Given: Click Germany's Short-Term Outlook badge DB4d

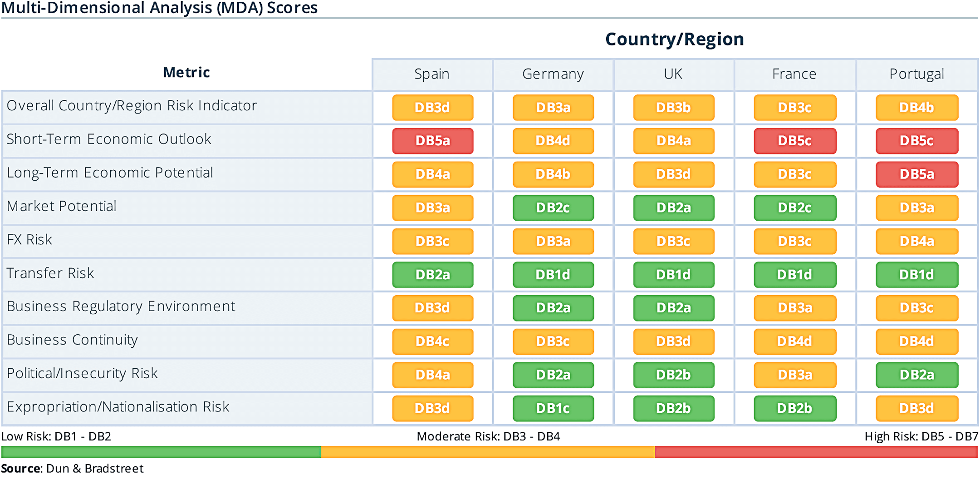Looking at the screenshot, I should point(553,141).
